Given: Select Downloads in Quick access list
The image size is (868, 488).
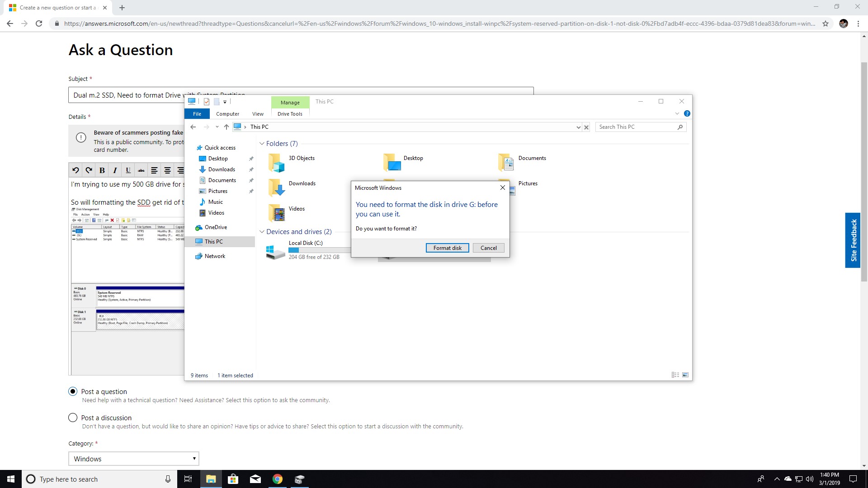Looking at the screenshot, I should pyautogui.click(x=222, y=169).
